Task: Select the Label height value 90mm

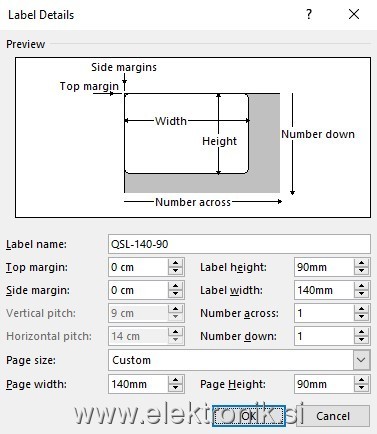Action: [324, 267]
